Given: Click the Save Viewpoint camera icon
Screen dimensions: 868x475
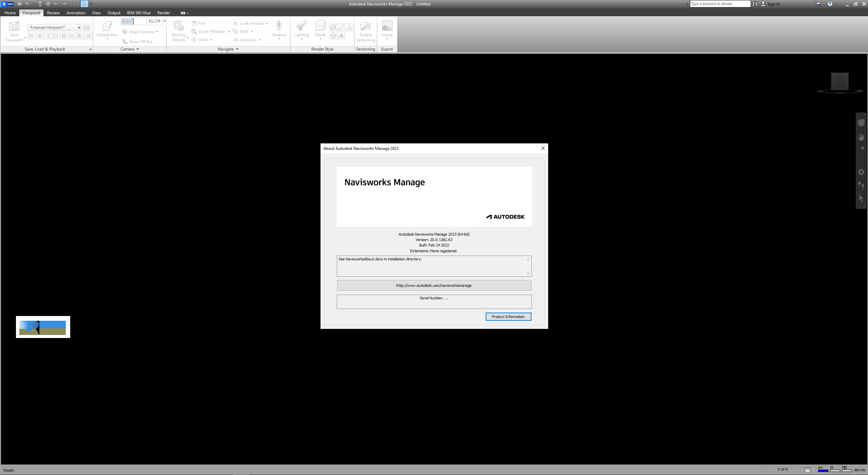Looking at the screenshot, I should 14,26.
